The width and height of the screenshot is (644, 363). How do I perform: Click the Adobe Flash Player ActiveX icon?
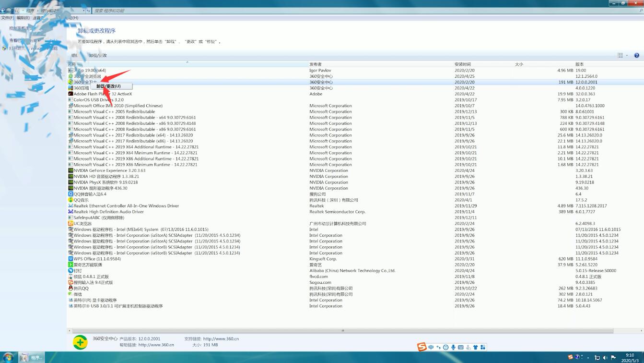click(70, 94)
